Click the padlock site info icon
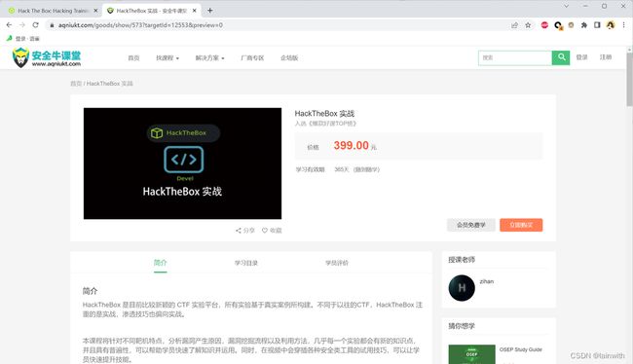633x364 pixels. [x=52, y=25]
